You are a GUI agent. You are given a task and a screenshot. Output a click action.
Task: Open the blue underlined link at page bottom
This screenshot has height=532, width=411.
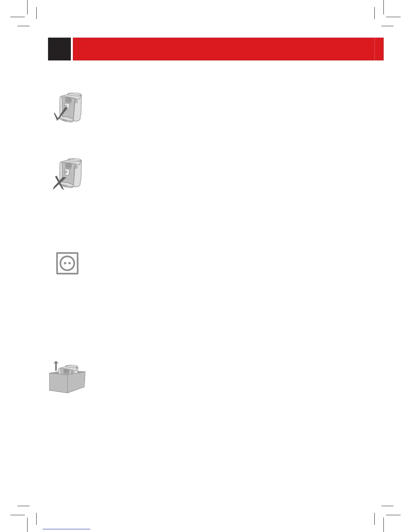[67, 529]
